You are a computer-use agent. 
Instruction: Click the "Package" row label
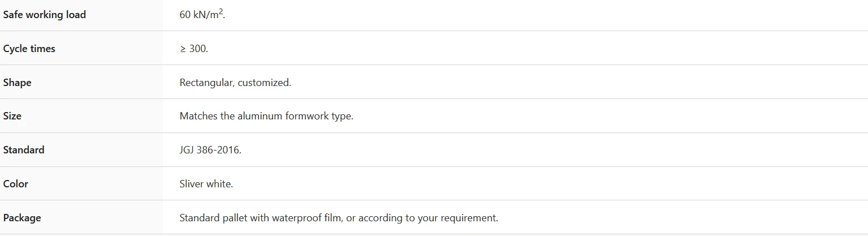(22, 218)
